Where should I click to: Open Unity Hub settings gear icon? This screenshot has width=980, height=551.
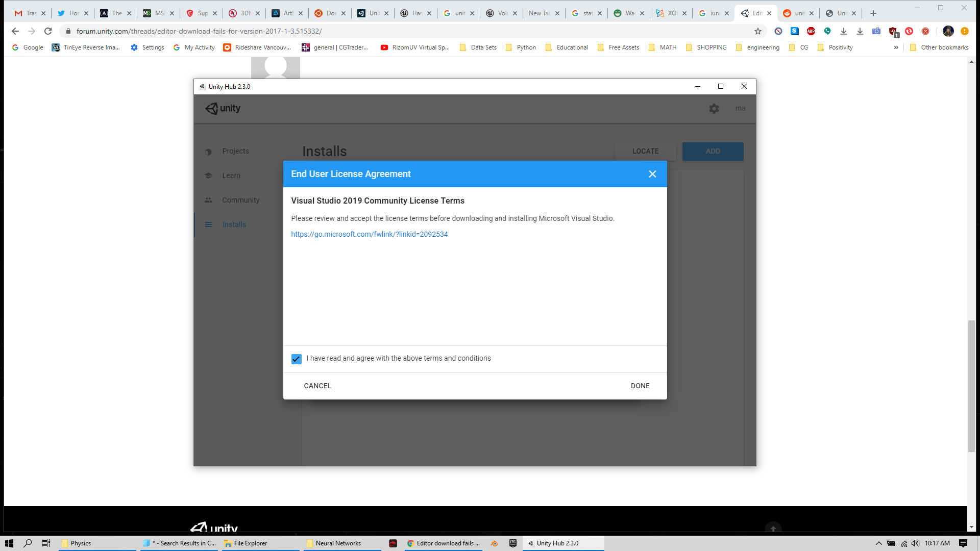pyautogui.click(x=714, y=108)
